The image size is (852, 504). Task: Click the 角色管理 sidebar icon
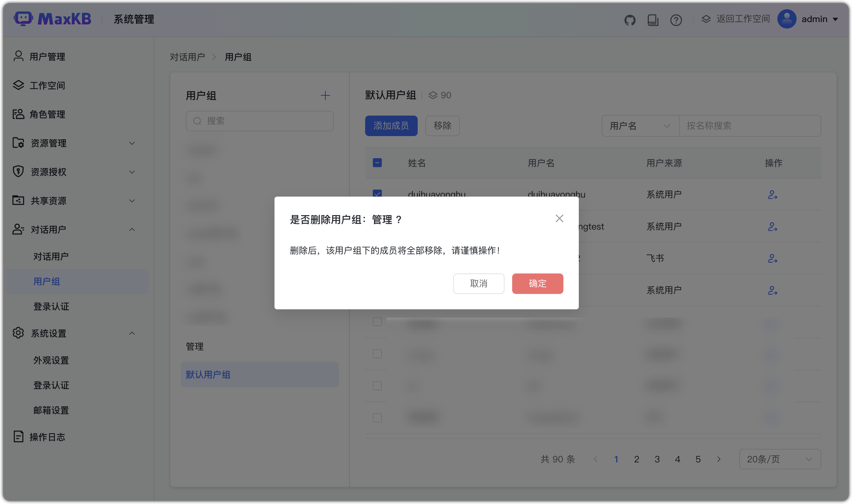18,114
